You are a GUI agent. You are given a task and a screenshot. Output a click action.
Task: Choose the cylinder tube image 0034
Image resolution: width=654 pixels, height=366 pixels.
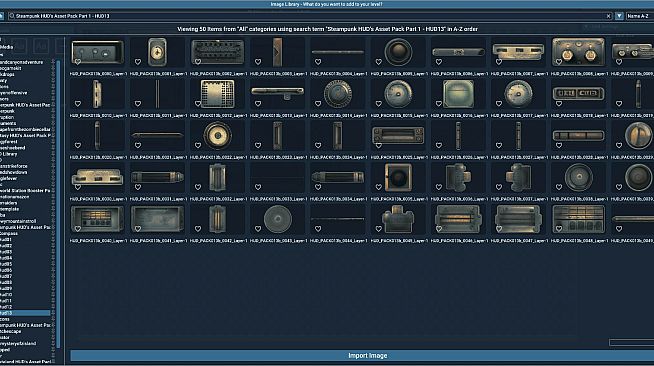pyautogui.click(x=338, y=178)
